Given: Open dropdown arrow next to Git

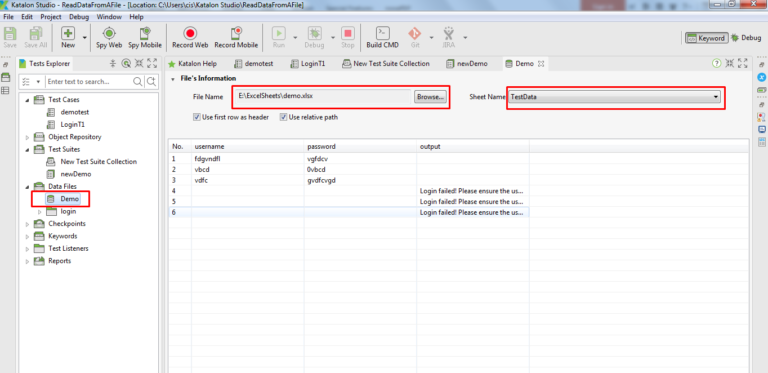Looking at the screenshot, I should coord(432,37).
